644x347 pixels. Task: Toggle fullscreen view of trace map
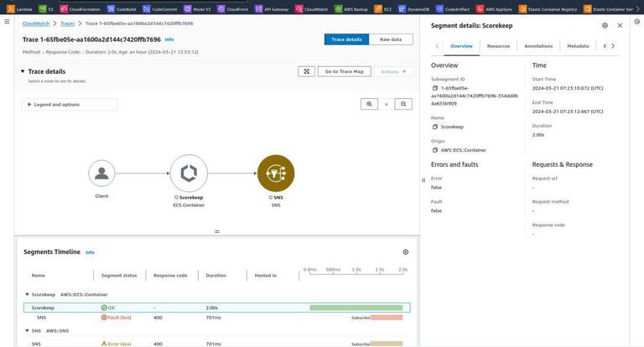[306, 71]
